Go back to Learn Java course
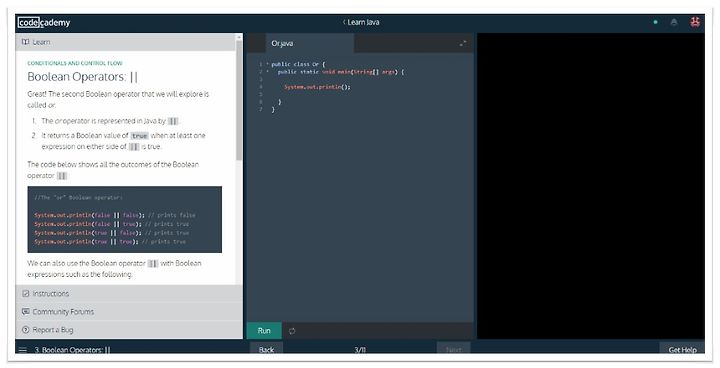This screenshot has width=720, height=368. 361,22
